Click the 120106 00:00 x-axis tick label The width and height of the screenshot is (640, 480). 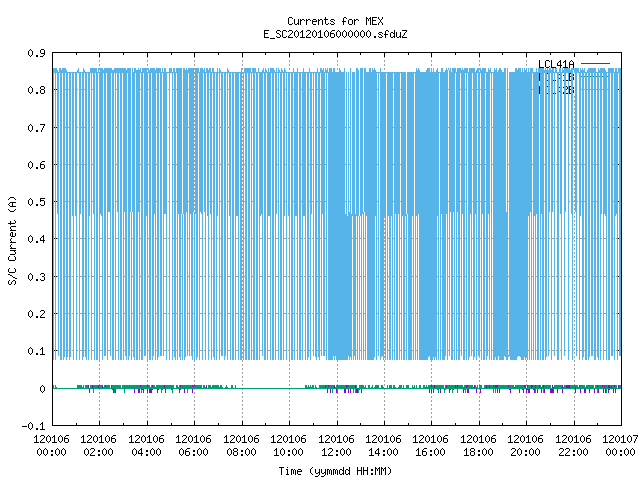tap(51, 446)
